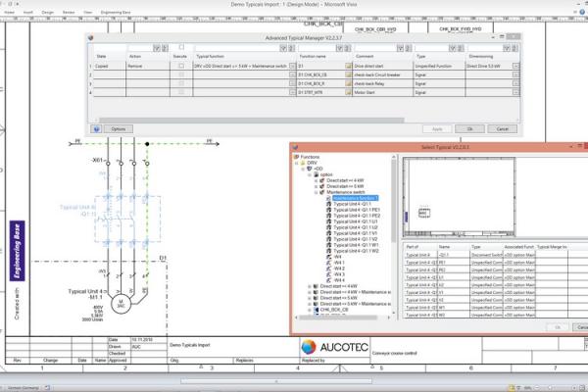Screen dimensions: 588x392
Task: Open the Comment column filter icon
Action: coord(400,48)
